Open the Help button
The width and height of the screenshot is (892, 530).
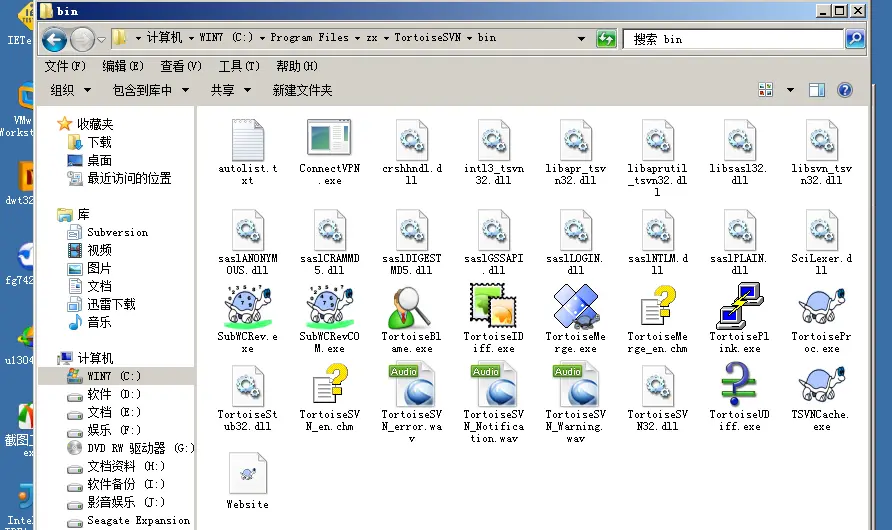coord(845,90)
